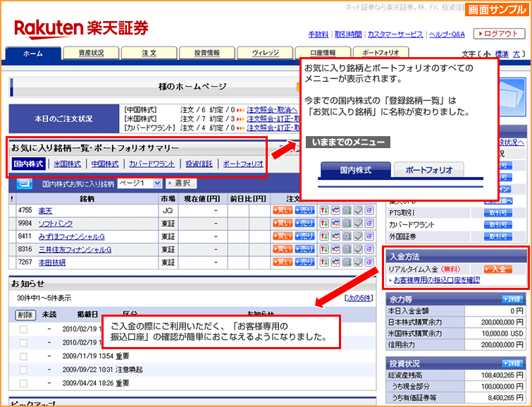Screen dimensions: 532x407
Task: Open the ヴィレッジ tab
Action: pos(265,53)
